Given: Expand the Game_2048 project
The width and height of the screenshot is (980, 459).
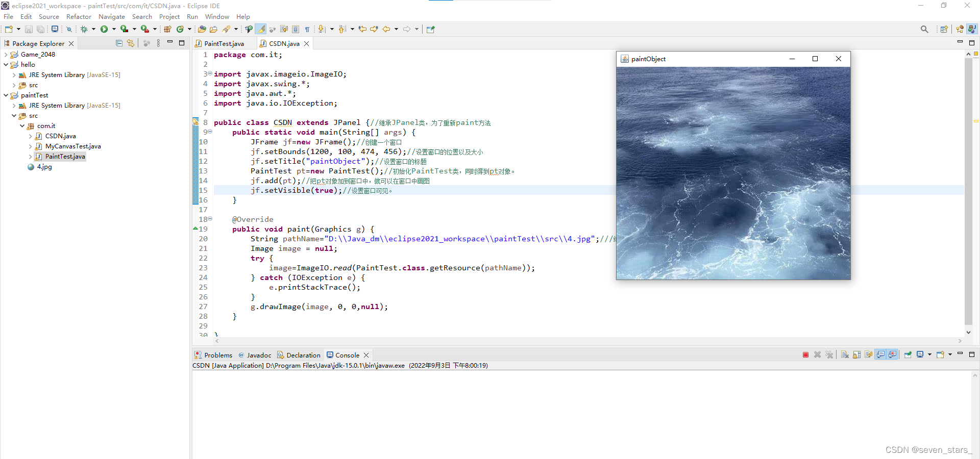Looking at the screenshot, I should [6, 55].
